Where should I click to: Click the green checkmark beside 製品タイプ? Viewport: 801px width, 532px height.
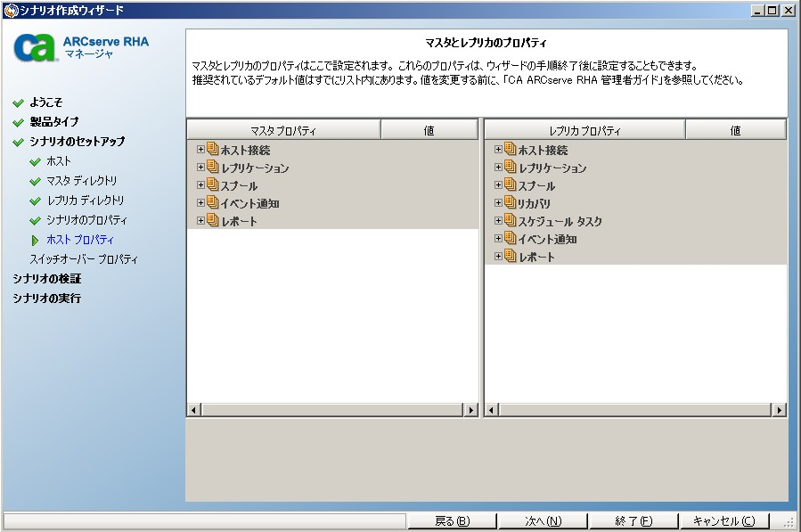19,123
